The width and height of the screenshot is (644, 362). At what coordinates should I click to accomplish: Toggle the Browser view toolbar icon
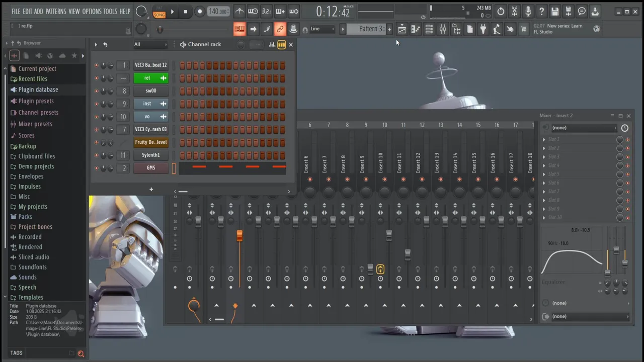click(x=456, y=29)
